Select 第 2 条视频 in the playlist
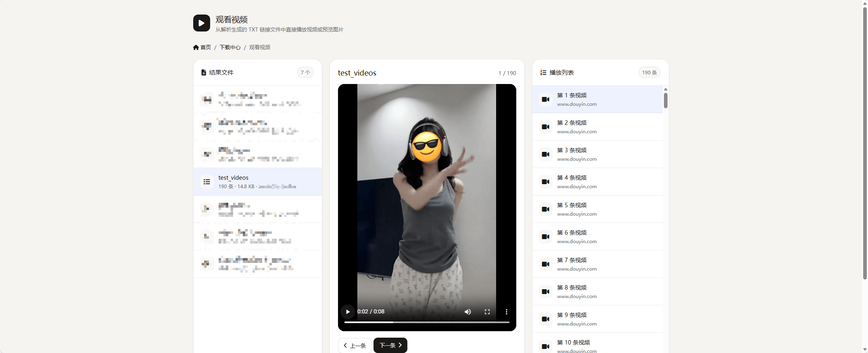Image resolution: width=868 pixels, height=353 pixels. pos(598,127)
